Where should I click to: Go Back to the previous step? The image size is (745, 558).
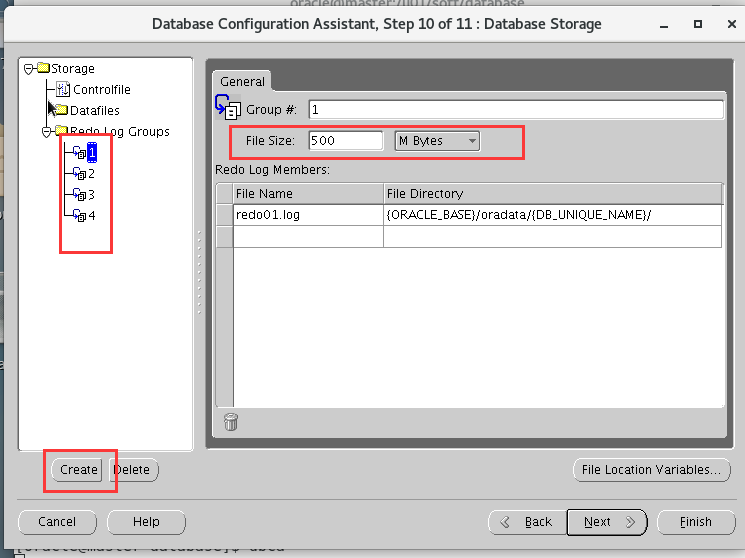527,522
